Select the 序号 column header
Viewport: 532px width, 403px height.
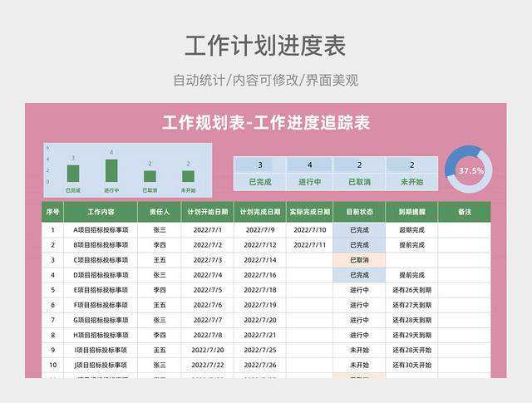[52, 212]
